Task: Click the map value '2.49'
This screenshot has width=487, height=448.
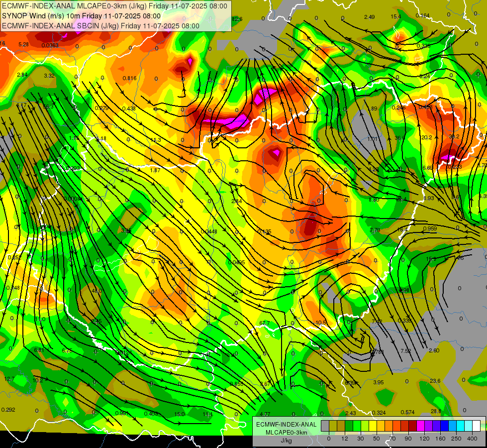Action: (369, 17)
